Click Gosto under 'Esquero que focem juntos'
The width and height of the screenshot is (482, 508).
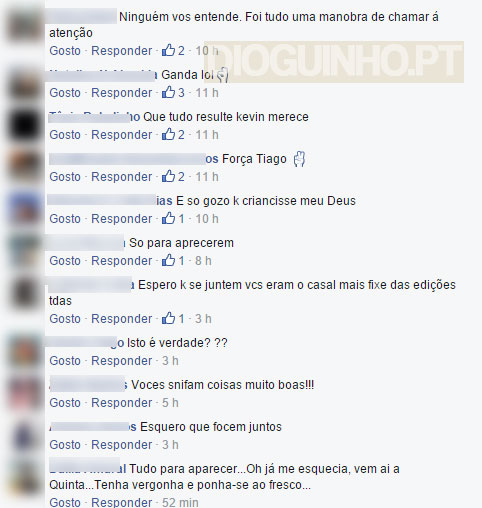click(x=65, y=445)
